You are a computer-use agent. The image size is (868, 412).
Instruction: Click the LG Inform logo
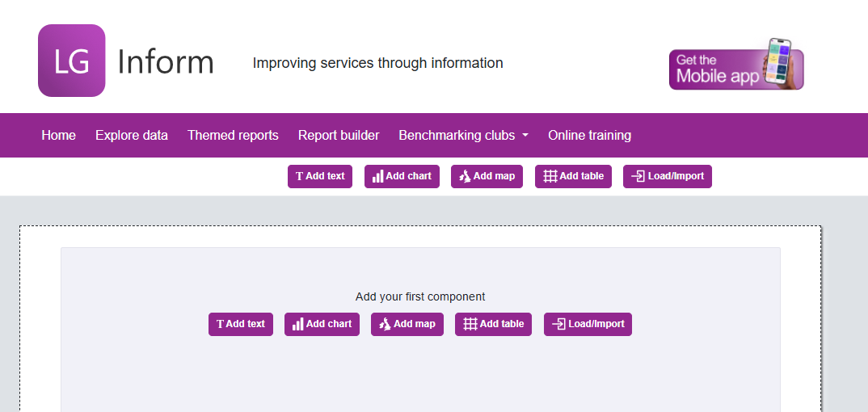125,61
